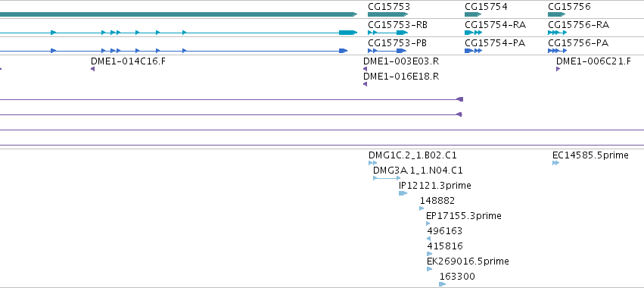Select the CG15756-RA transcript label
The height and width of the screenshot is (288, 644).
[x=578, y=25]
